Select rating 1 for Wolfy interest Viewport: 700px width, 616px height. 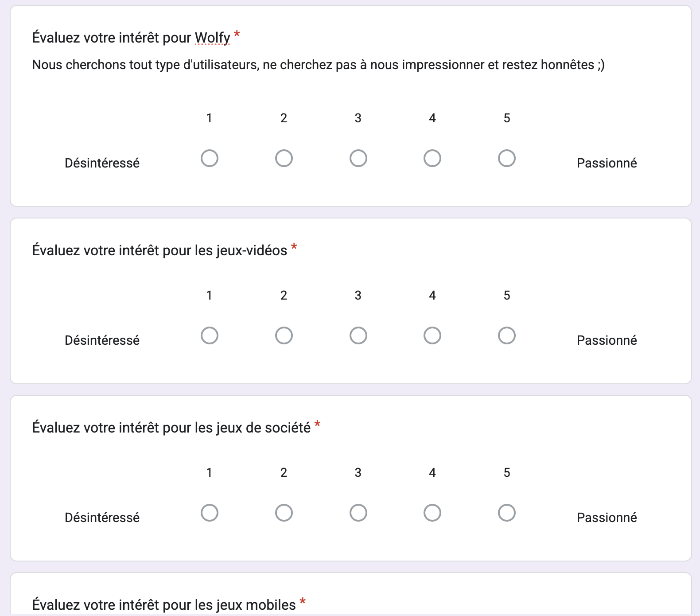(210, 158)
